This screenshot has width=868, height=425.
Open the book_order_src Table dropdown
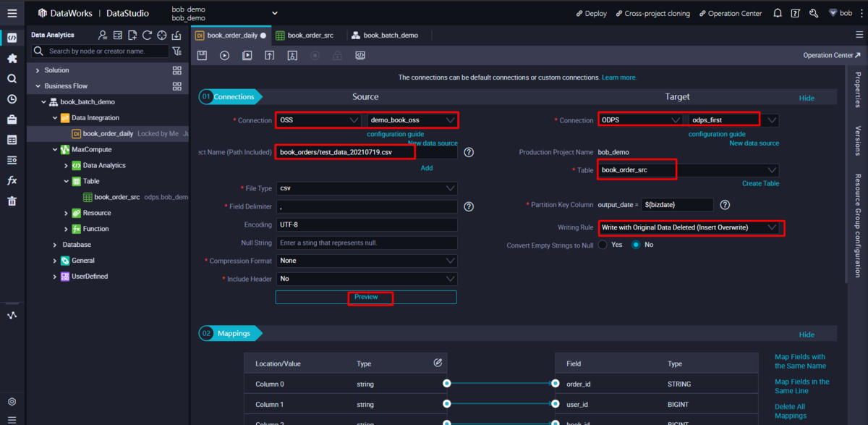click(689, 170)
